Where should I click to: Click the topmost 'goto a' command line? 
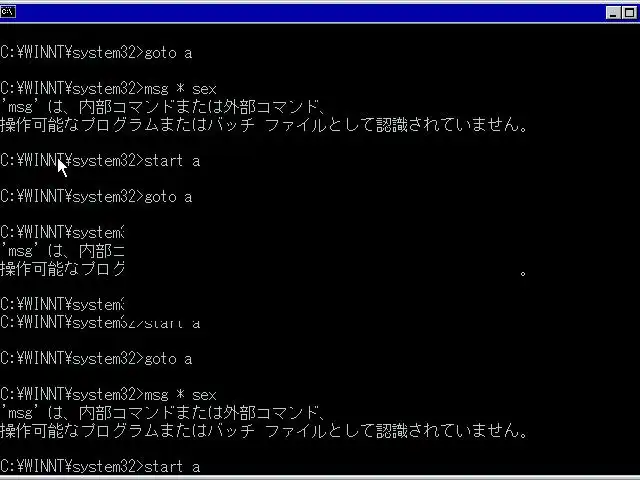click(96, 53)
